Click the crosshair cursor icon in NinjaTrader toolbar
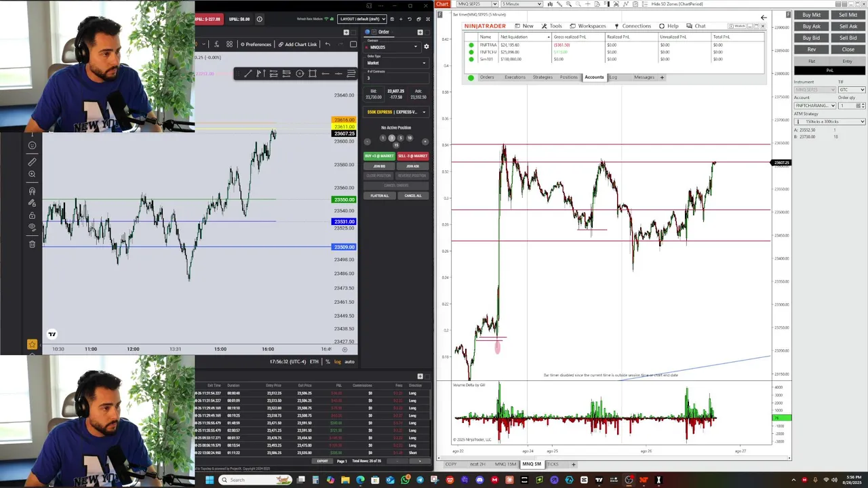 [x=587, y=4]
